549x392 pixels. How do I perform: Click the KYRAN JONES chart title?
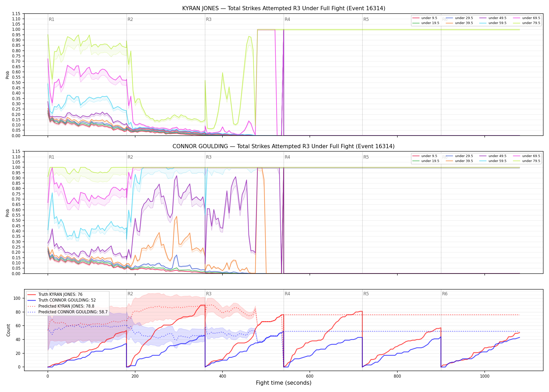[x=284, y=8]
